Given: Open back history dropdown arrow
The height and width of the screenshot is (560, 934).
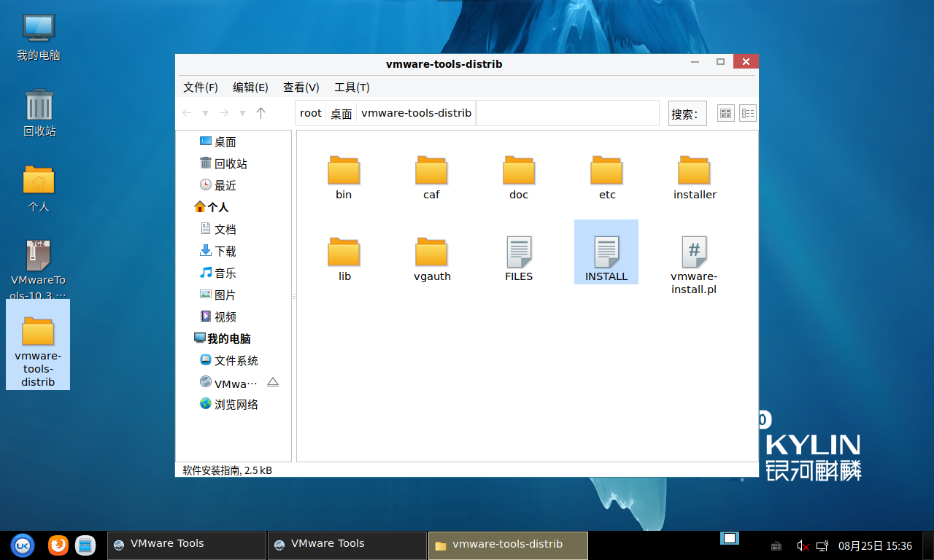Looking at the screenshot, I should coord(205,114).
